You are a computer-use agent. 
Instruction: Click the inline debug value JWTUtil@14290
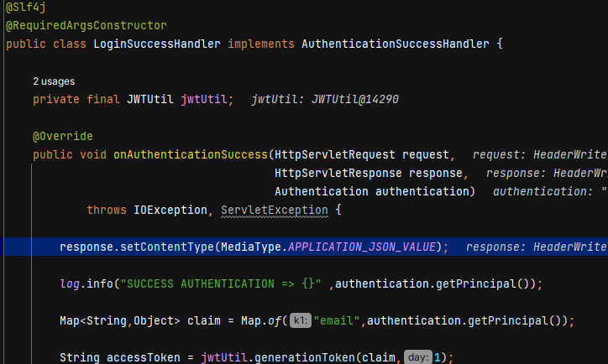tap(354, 99)
